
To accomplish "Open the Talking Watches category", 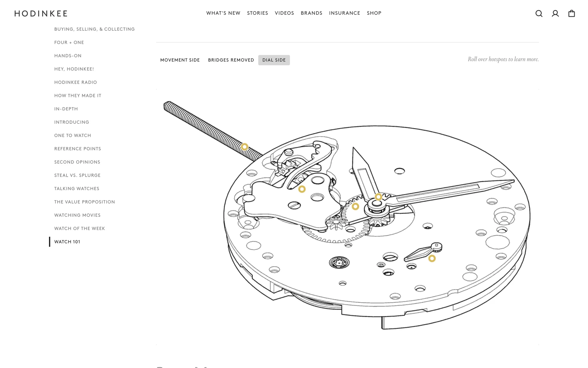I will tap(77, 189).
